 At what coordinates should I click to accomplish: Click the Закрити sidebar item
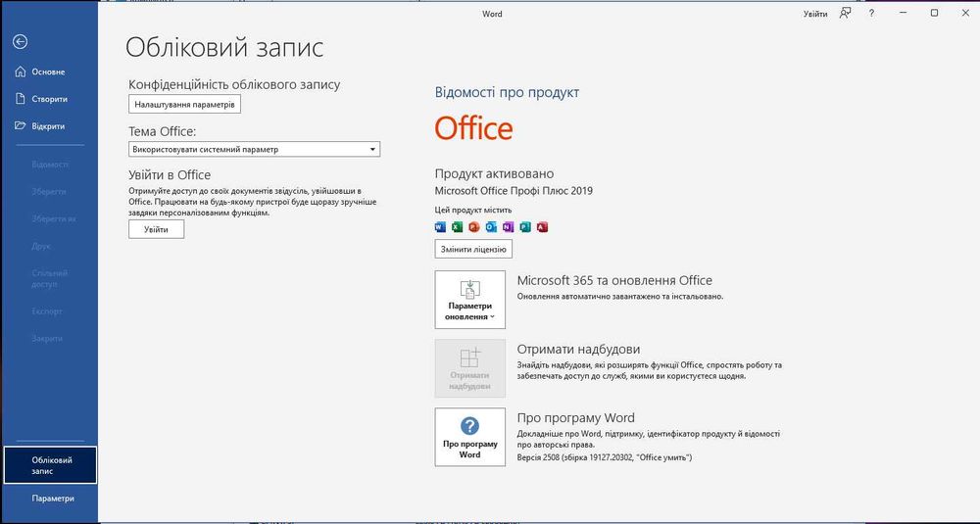[x=49, y=339]
